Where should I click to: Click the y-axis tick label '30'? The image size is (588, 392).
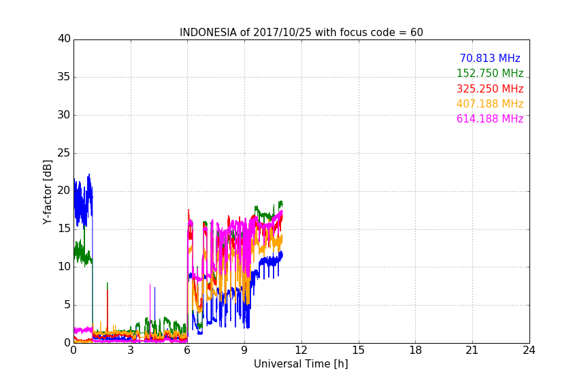(x=64, y=115)
